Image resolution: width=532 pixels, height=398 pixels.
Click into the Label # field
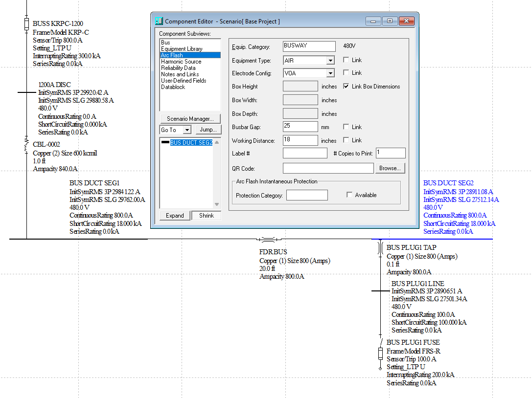[x=305, y=154]
